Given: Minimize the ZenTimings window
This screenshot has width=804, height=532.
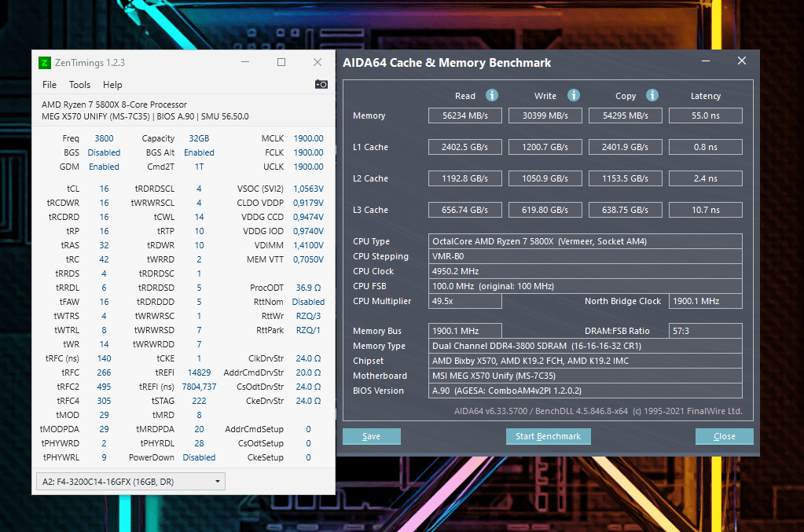Looking at the screenshot, I should pos(245,62).
